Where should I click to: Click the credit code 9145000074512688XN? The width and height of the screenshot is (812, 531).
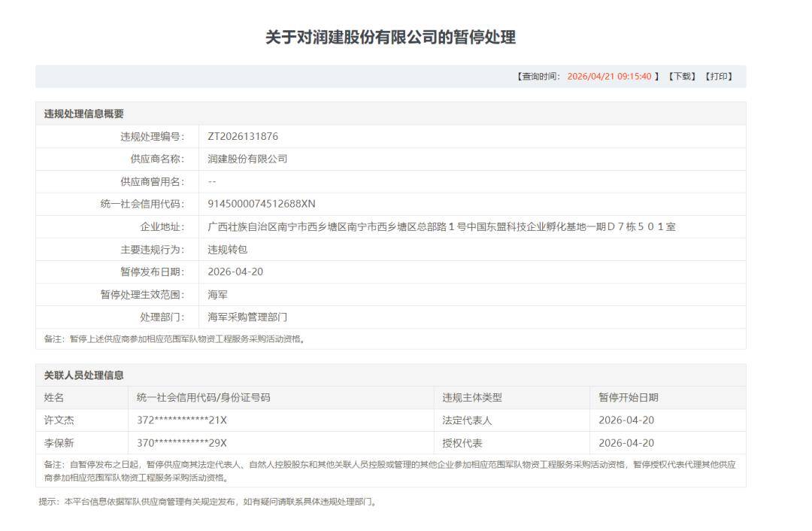pyautogui.click(x=262, y=205)
